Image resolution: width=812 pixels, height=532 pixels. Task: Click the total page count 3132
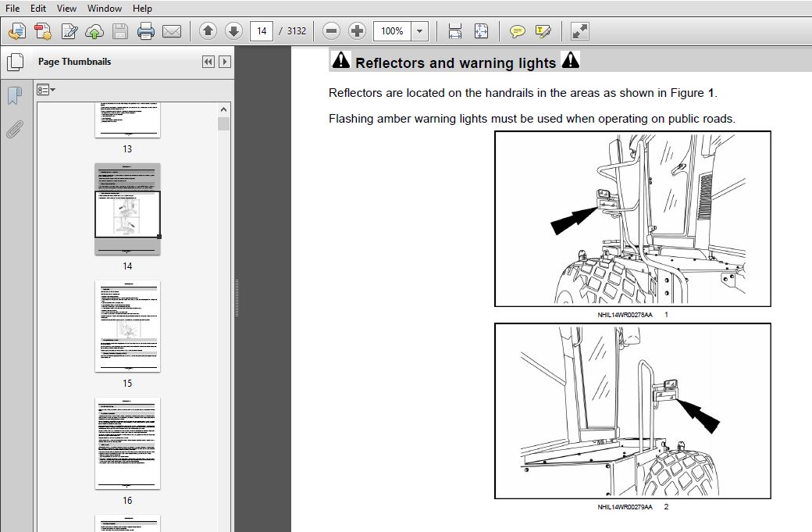click(x=297, y=31)
